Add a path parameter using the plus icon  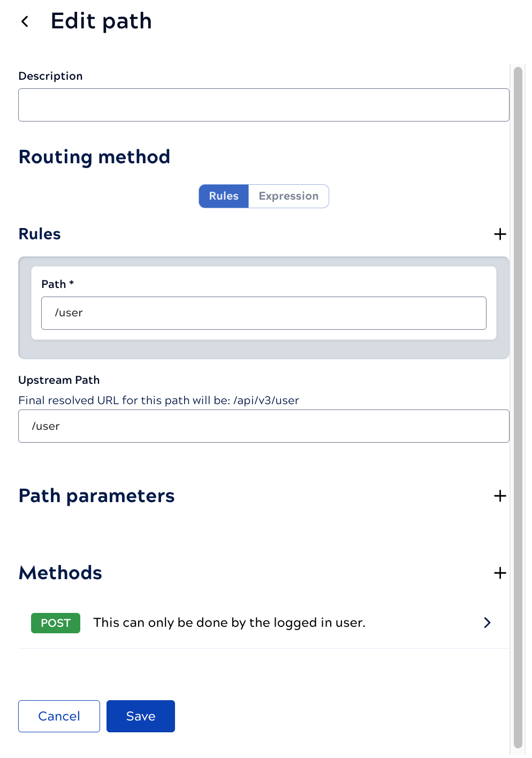(x=500, y=496)
